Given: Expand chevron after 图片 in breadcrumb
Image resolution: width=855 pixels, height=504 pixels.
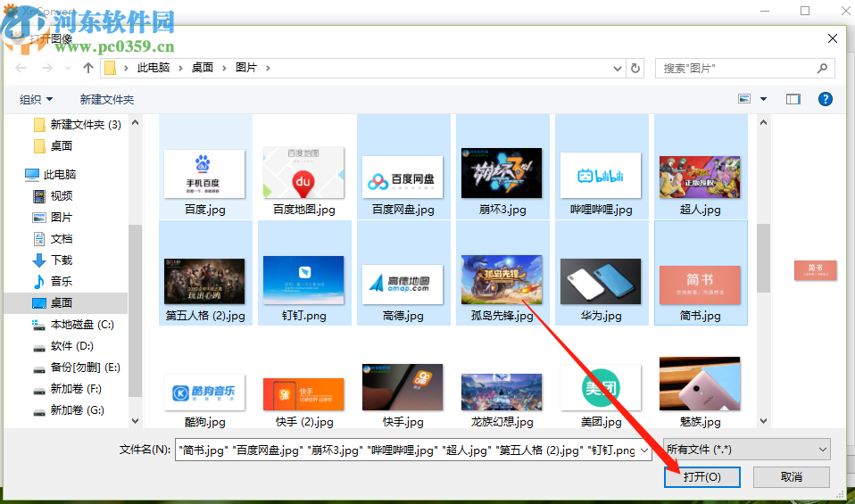Looking at the screenshot, I should [x=268, y=68].
